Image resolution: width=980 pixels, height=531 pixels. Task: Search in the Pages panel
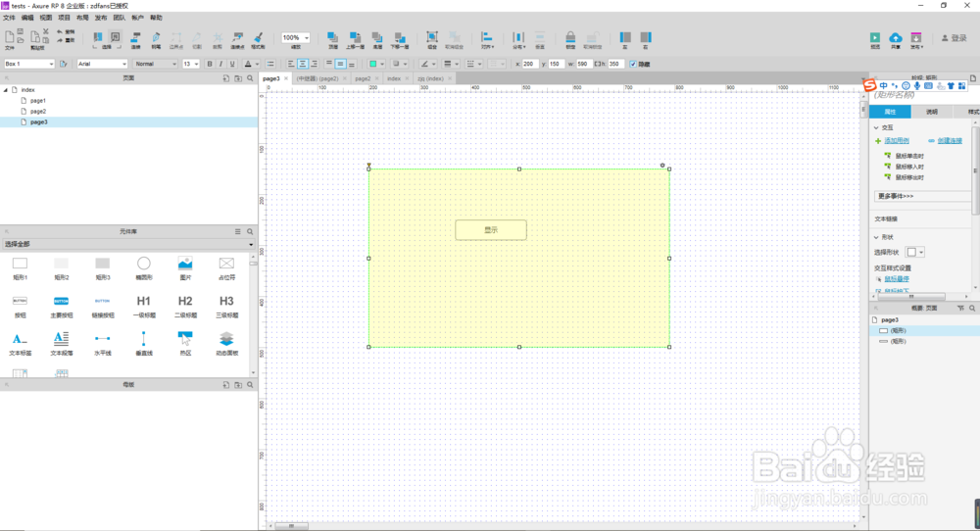250,78
